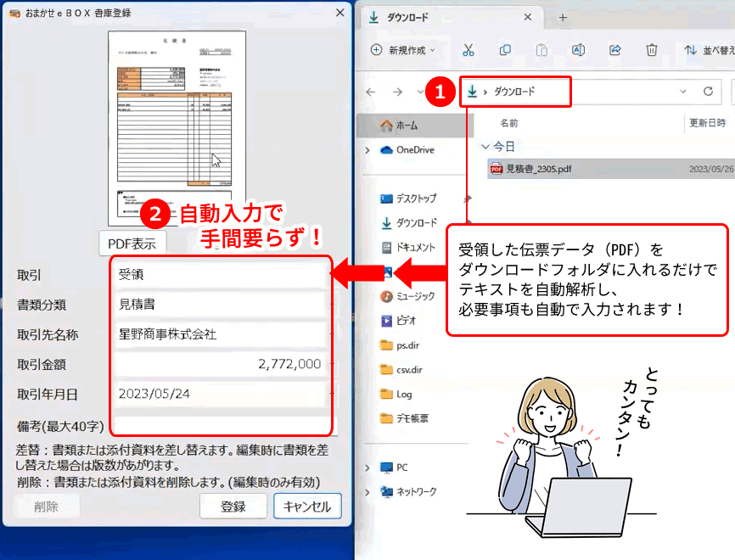735x560 pixels.
Task: Select the 見積書_2305.pdf file
Action: 538,169
